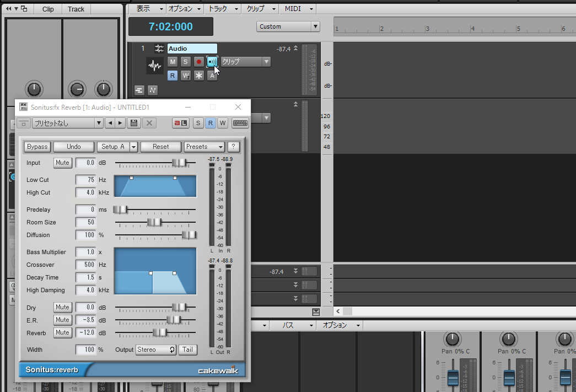This screenshot has height=392, width=576.
Task: Open the オプション menu in track view
Action: click(x=185, y=9)
